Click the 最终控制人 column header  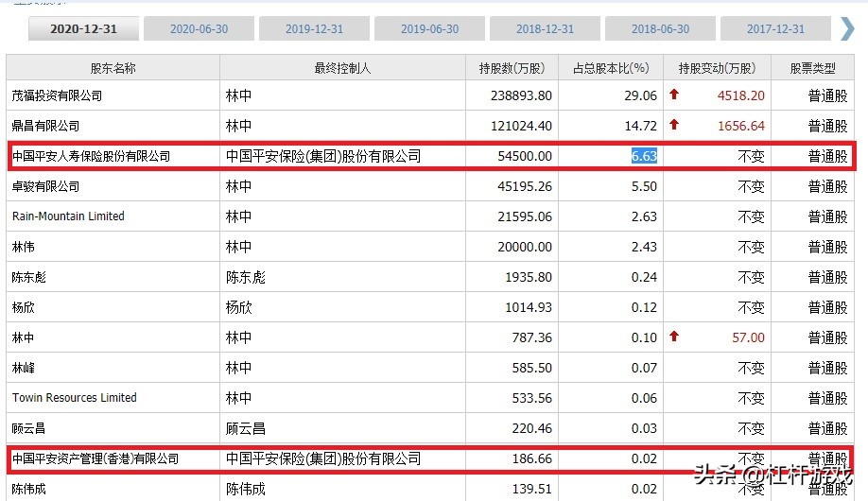point(342,68)
